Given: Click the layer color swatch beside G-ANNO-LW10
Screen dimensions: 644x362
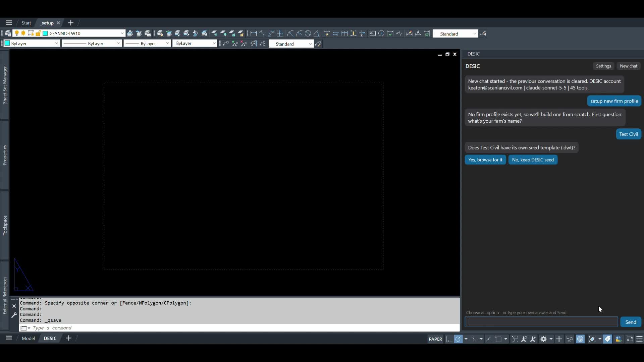Looking at the screenshot, I should click(x=45, y=33).
